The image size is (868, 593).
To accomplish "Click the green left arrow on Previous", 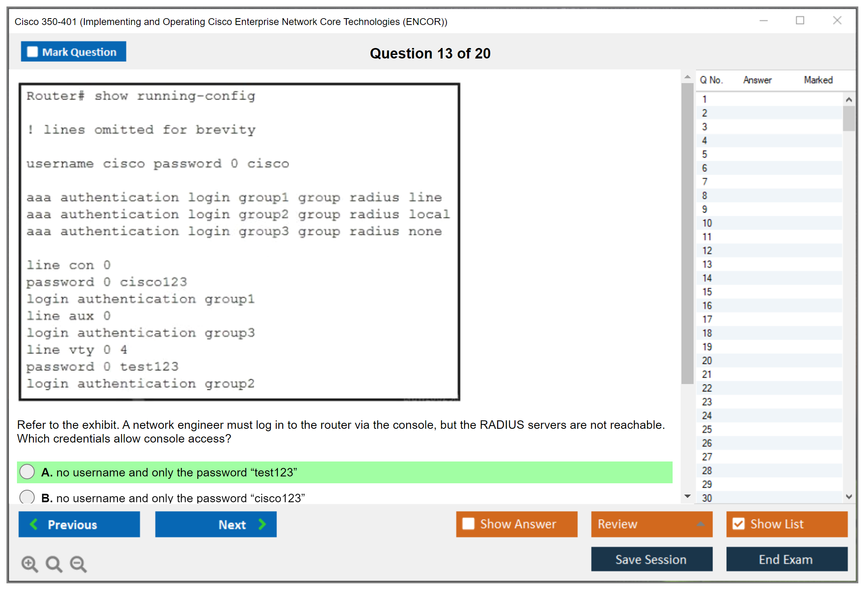I will tap(34, 524).
